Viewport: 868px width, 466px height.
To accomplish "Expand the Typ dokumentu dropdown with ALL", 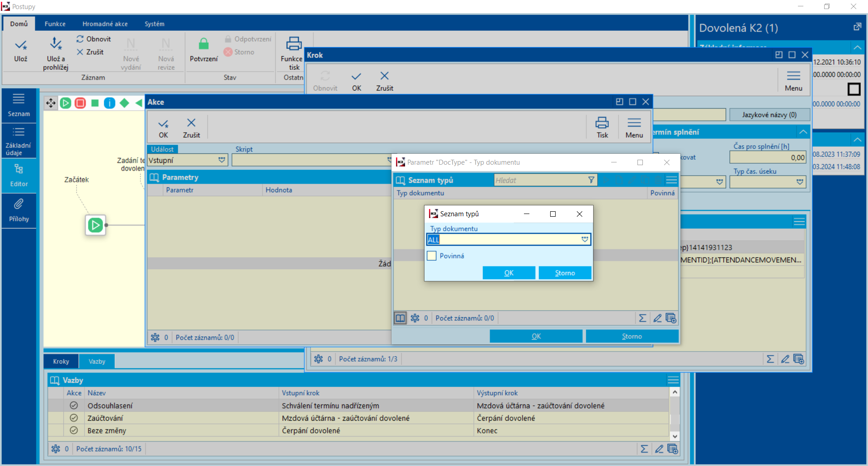I will 585,239.
